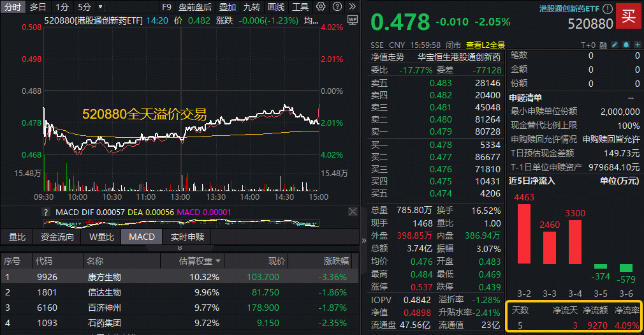The image size is (644, 335).
Task: Close the MACD indicator panel
Action: point(353,212)
